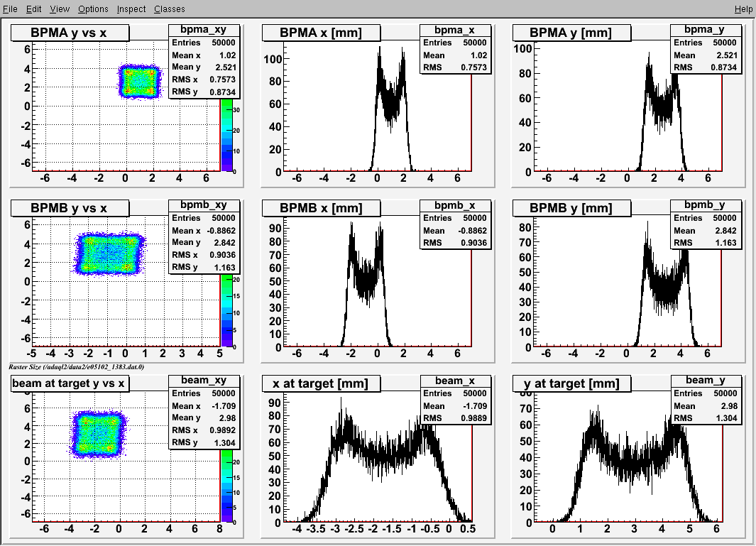Screen dimensions: 756x546
Task: Open the Help menu
Action: [743, 9]
